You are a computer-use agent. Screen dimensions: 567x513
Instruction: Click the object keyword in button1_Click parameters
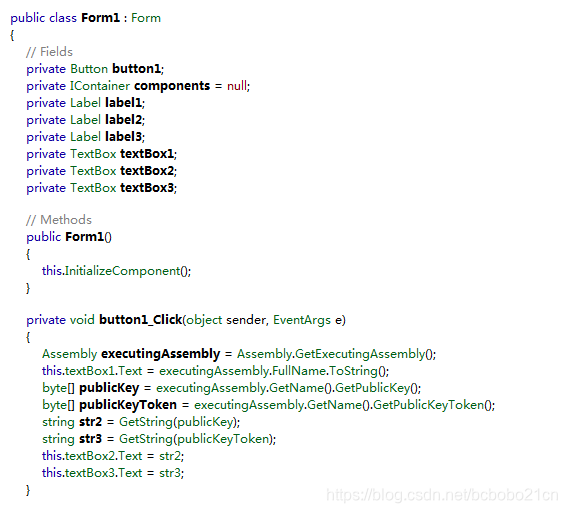[x=204, y=320]
